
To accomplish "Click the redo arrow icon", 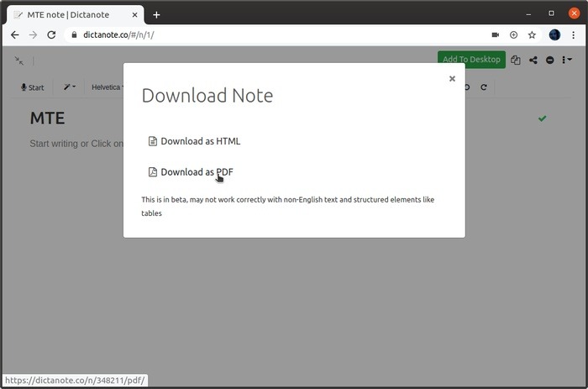I will 484,87.
